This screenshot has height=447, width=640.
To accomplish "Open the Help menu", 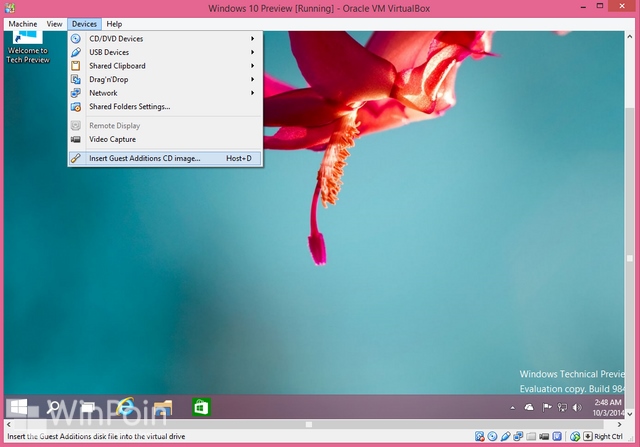I will pyautogui.click(x=114, y=24).
